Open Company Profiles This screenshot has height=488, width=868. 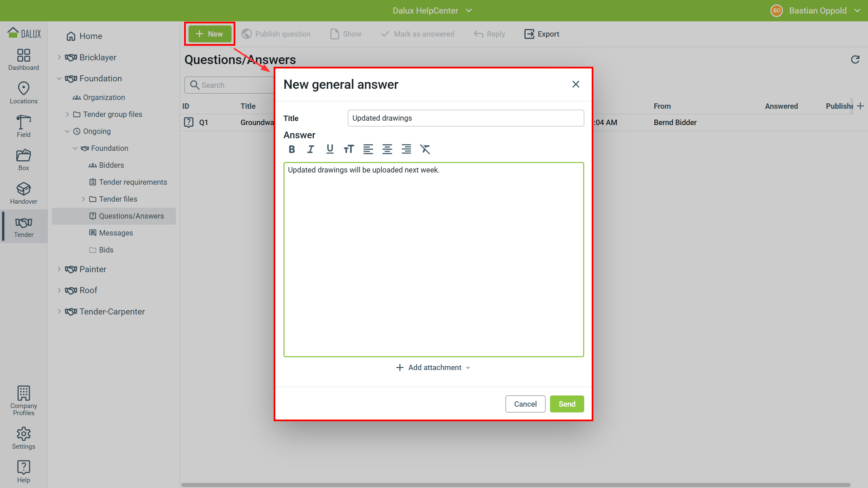point(24,401)
